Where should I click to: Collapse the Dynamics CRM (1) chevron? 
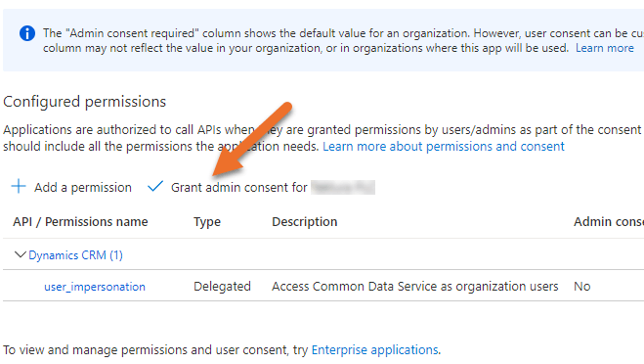[x=21, y=254]
